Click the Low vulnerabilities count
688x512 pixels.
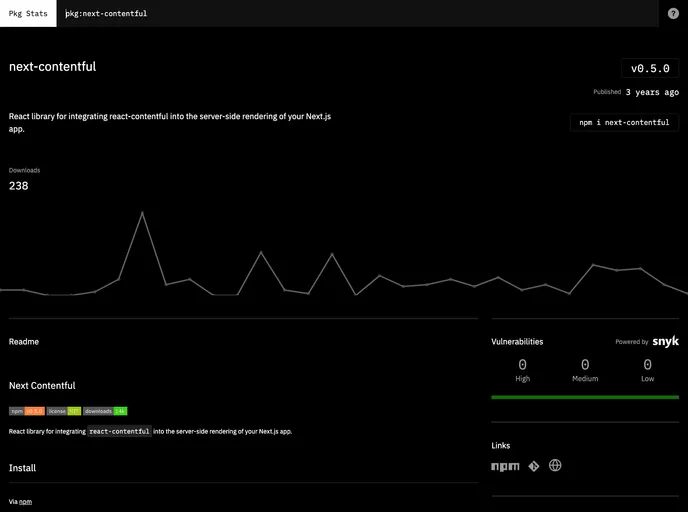coord(647,366)
